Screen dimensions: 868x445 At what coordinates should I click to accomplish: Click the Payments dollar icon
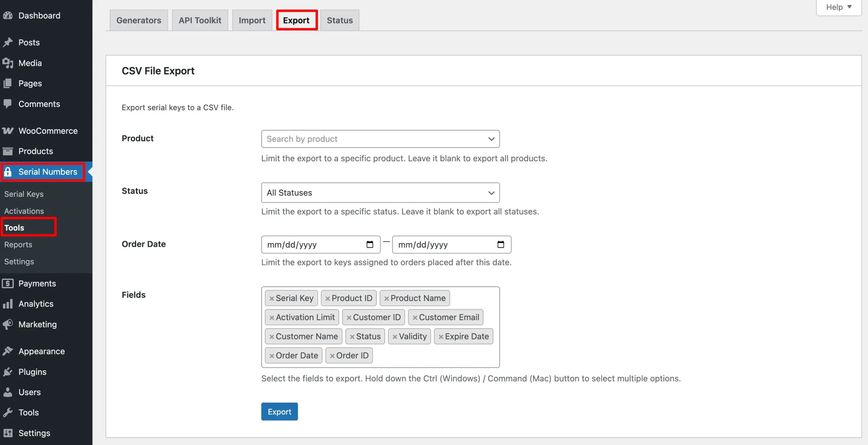coord(8,283)
